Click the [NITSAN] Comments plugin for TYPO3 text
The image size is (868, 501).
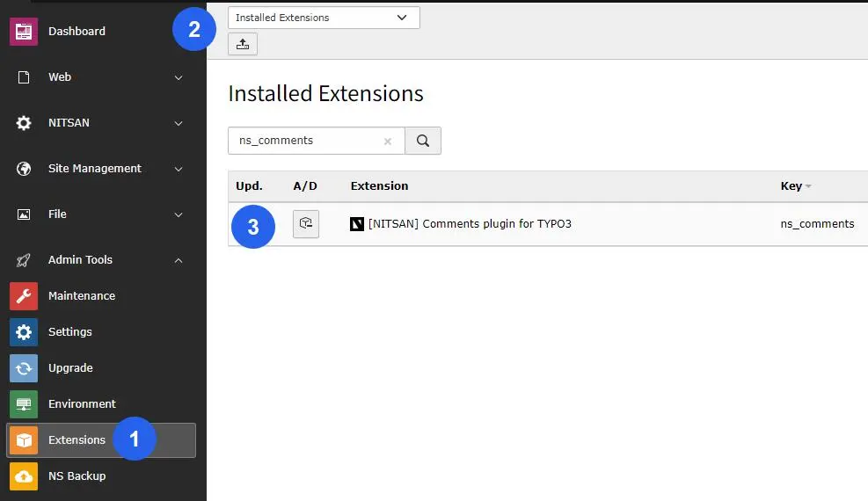[x=470, y=224]
